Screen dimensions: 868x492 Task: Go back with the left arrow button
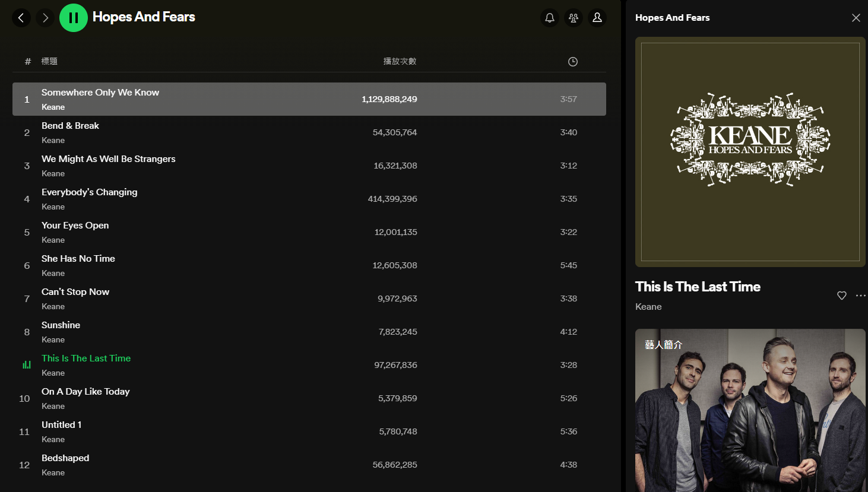pyautogui.click(x=21, y=18)
